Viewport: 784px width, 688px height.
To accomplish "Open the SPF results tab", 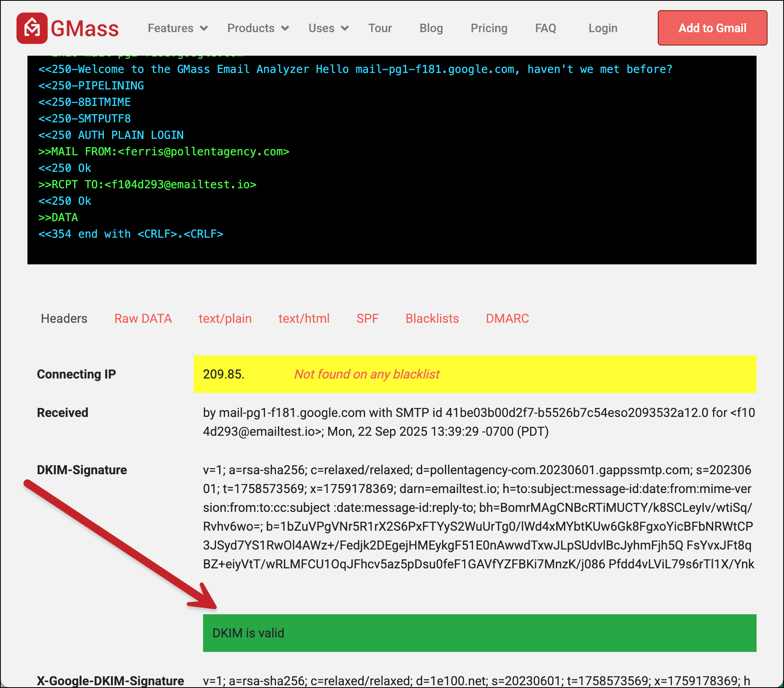I will pyautogui.click(x=367, y=319).
